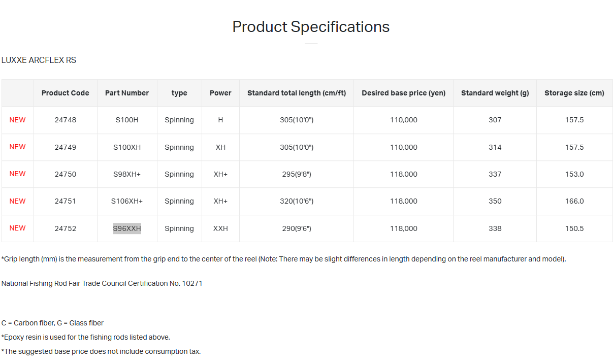Select the 320(10'6") length cell
The height and width of the screenshot is (364, 613).
coord(297,201)
